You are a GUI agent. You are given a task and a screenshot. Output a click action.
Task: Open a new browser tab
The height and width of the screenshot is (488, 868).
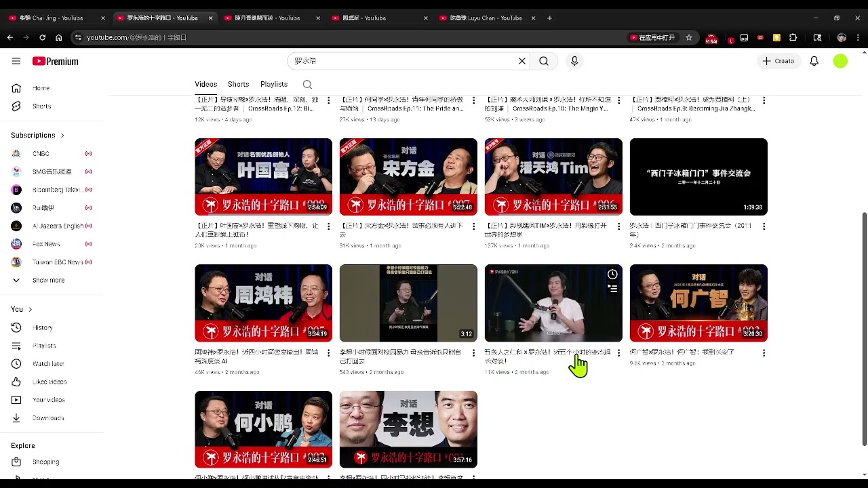click(549, 18)
